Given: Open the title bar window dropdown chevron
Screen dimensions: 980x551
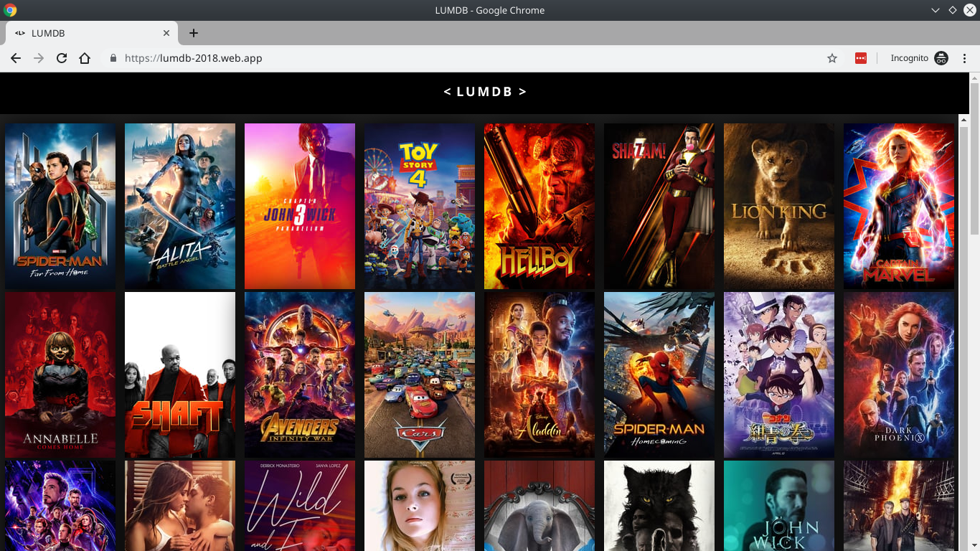Looking at the screenshot, I should (936, 10).
